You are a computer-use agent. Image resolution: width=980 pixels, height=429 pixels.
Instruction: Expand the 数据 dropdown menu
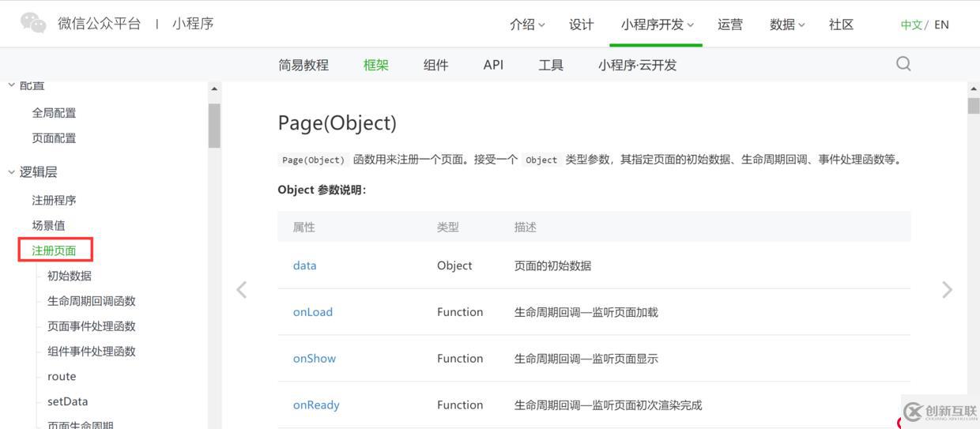click(x=786, y=24)
